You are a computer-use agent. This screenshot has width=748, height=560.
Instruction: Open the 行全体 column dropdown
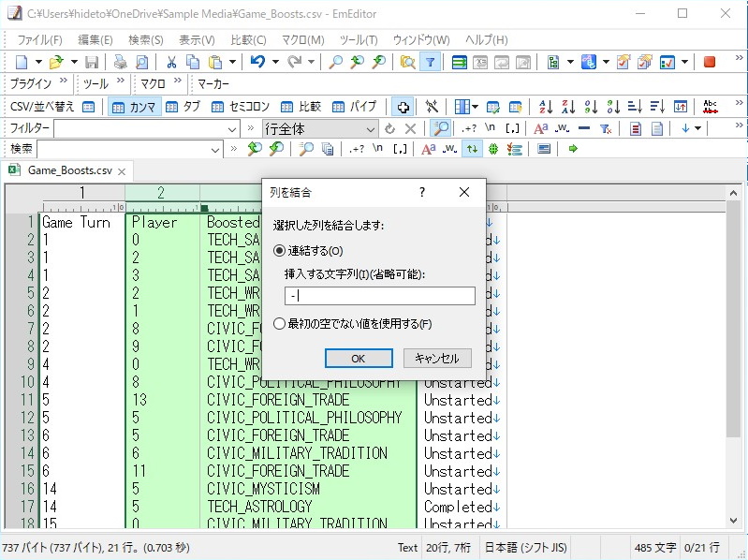pos(370,129)
